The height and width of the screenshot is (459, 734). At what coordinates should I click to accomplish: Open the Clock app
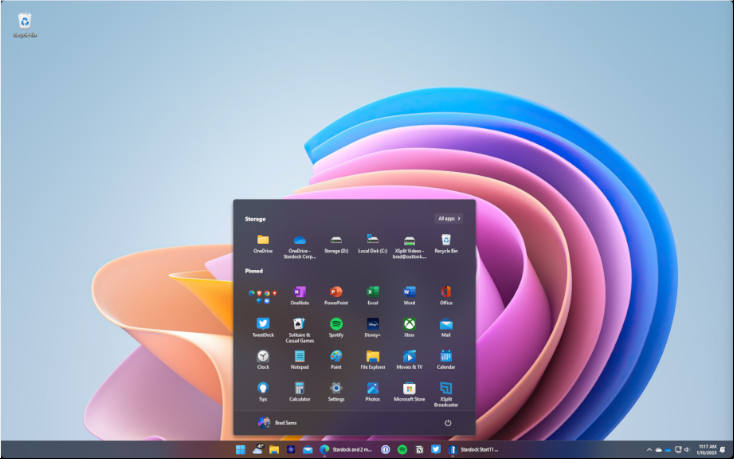click(x=263, y=360)
